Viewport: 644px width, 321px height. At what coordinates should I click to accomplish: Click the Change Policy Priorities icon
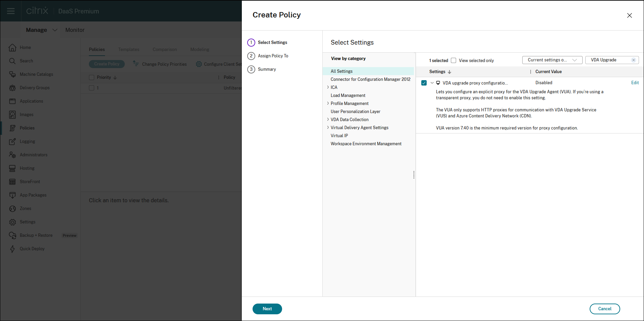(136, 64)
